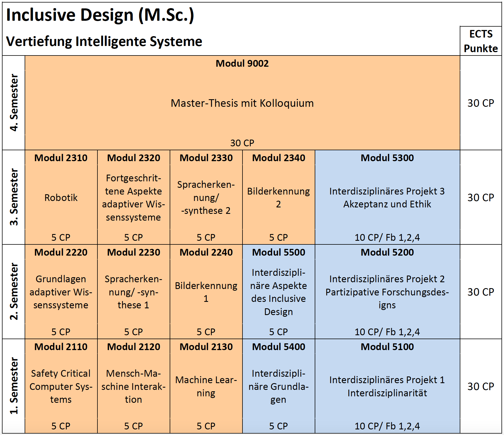This screenshot has width=504, height=435.
Task: Click the Modul 9002 Master-Thesis cell
Action: click(242, 103)
